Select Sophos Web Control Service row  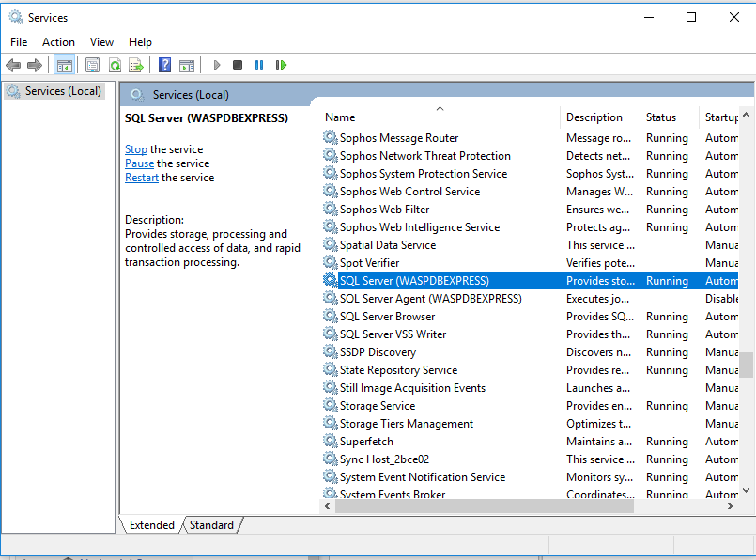tap(530, 191)
